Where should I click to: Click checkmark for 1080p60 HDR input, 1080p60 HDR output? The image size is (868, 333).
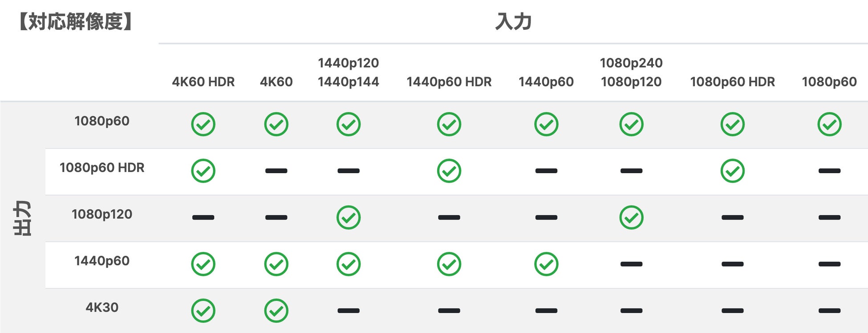click(732, 171)
